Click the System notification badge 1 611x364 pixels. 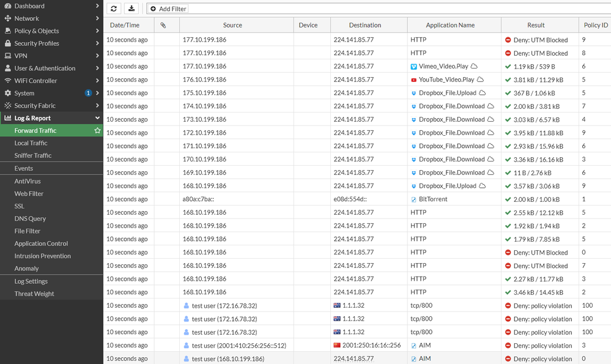pos(89,93)
